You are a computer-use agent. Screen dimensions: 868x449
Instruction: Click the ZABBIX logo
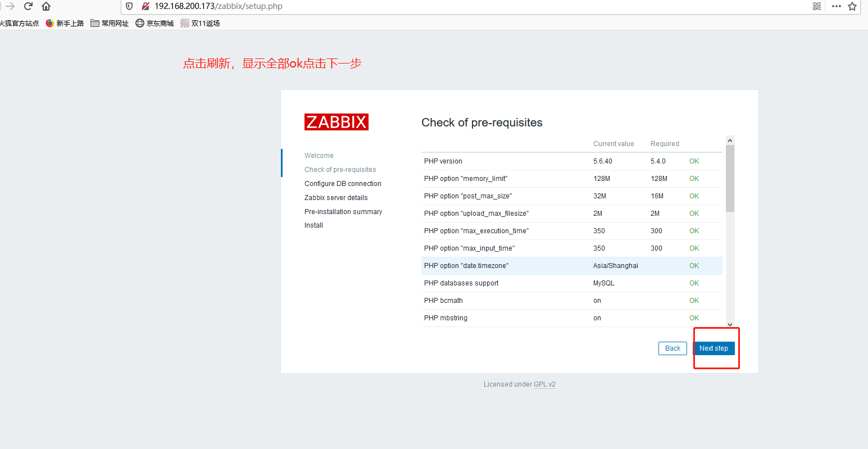[x=337, y=122]
